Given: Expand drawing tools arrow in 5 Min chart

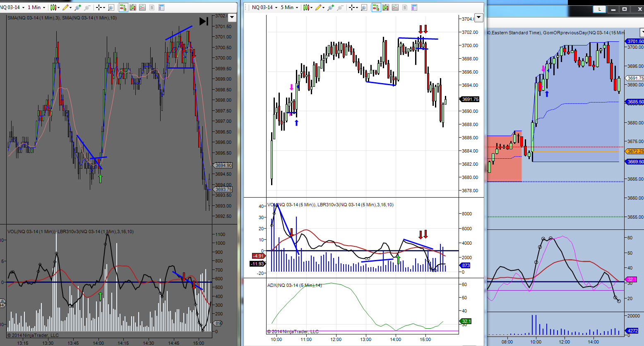Looking at the screenshot, I should [324, 7].
